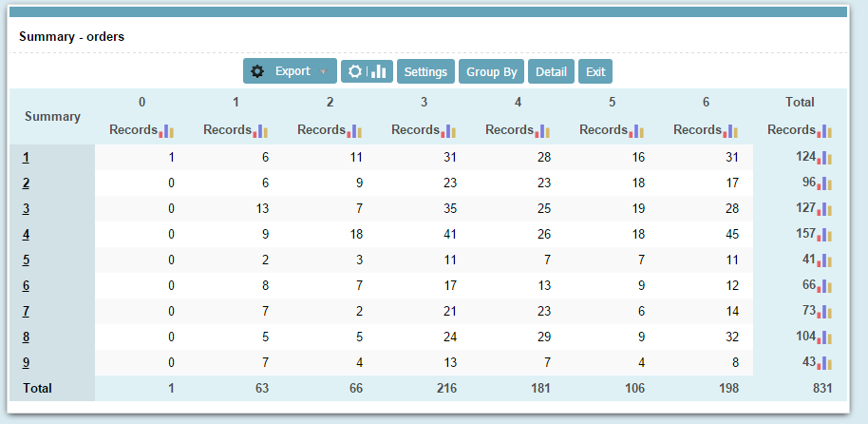The width and height of the screenshot is (868, 424).
Task: Click the Summary column header
Action: pyautogui.click(x=52, y=116)
